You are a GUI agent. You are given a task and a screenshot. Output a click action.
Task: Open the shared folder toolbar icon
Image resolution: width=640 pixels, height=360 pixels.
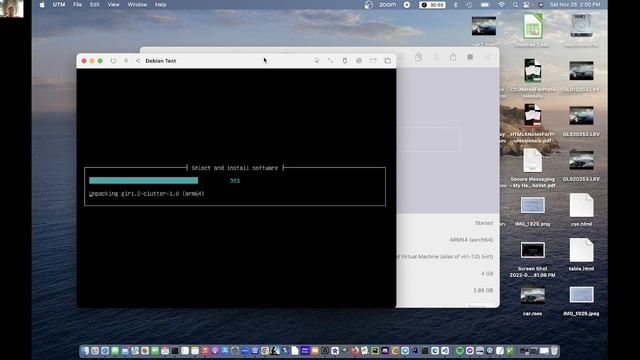(373, 61)
